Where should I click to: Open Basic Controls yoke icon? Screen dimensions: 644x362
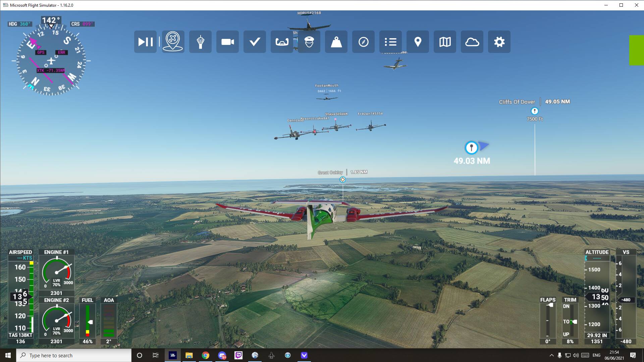click(282, 42)
